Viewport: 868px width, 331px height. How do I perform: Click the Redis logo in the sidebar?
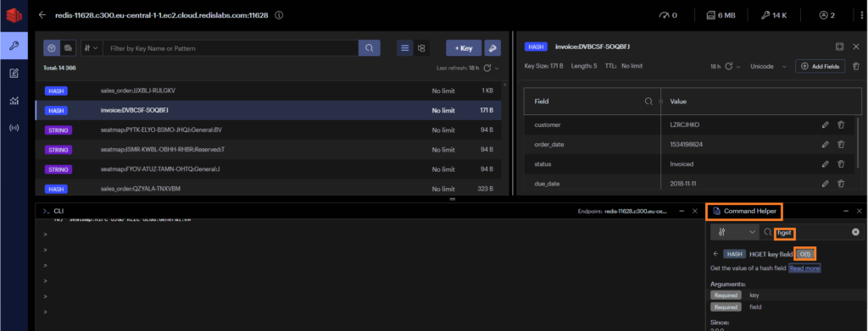click(x=14, y=15)
